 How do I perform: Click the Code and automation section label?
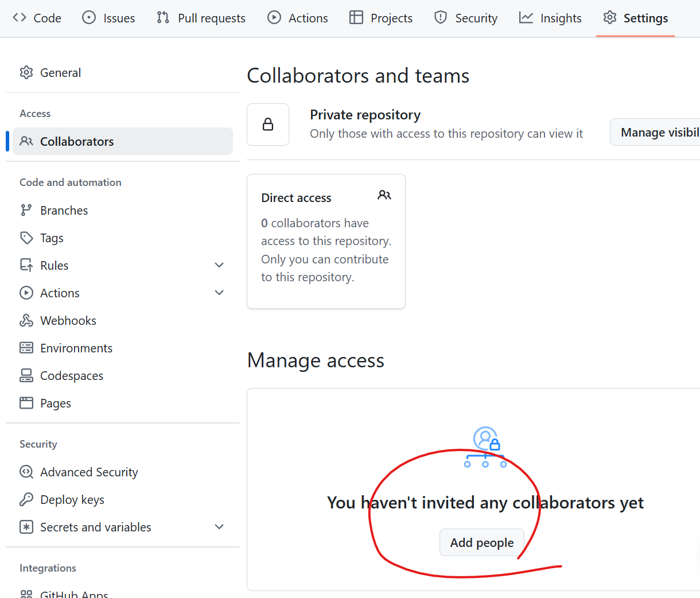pyautogui.click(x=71, y=182)
